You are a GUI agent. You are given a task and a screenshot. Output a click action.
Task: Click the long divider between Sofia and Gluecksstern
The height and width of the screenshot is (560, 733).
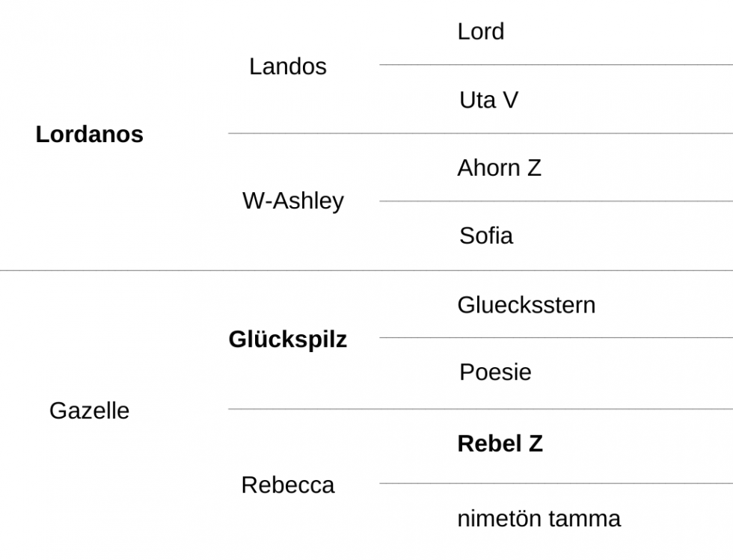point(366,270)
